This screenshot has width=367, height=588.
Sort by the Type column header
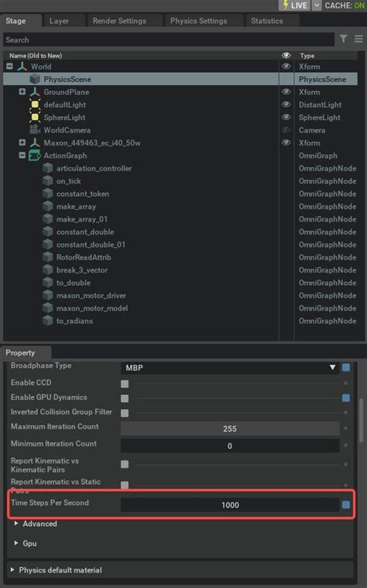[307, 56]
